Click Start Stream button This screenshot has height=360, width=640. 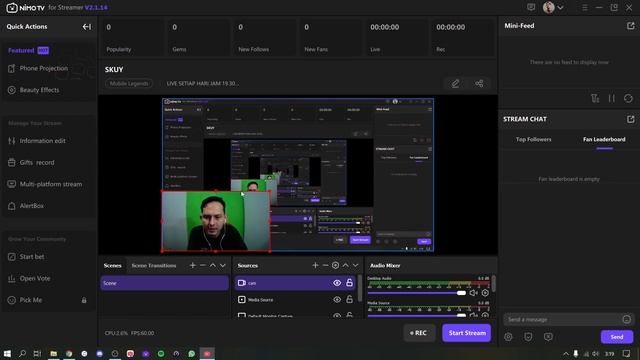(467, 333)
